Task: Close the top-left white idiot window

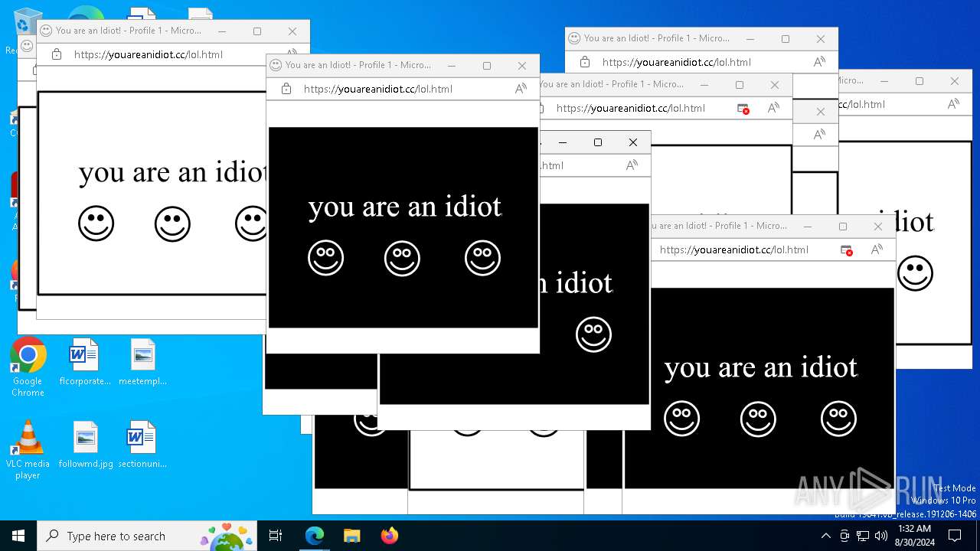Action: click(292, 31)
